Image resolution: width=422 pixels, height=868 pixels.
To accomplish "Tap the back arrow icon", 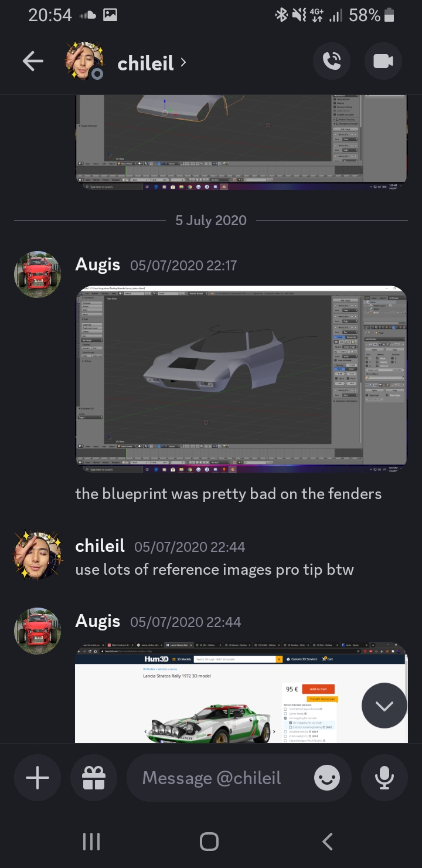I will point(33,62).
